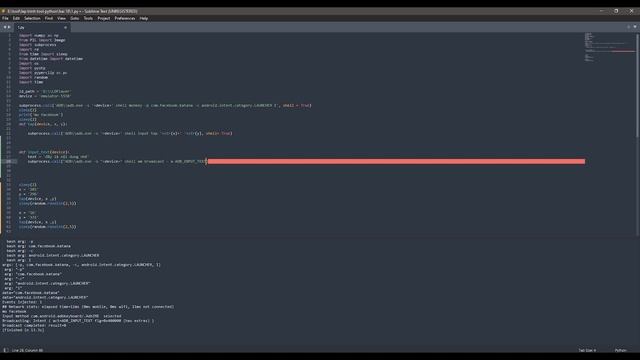Click the 'def tap(device, x, y)' line
The image size is (640, 360).
[43, 124]
